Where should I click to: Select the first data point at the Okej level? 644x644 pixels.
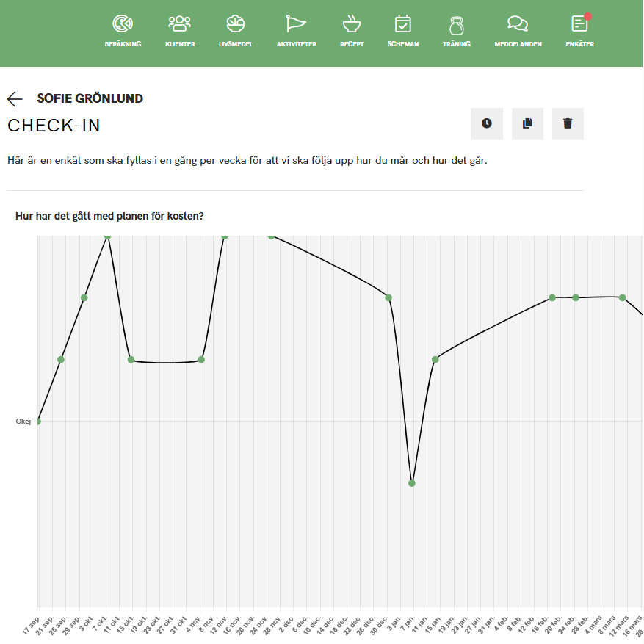point(38,421)
